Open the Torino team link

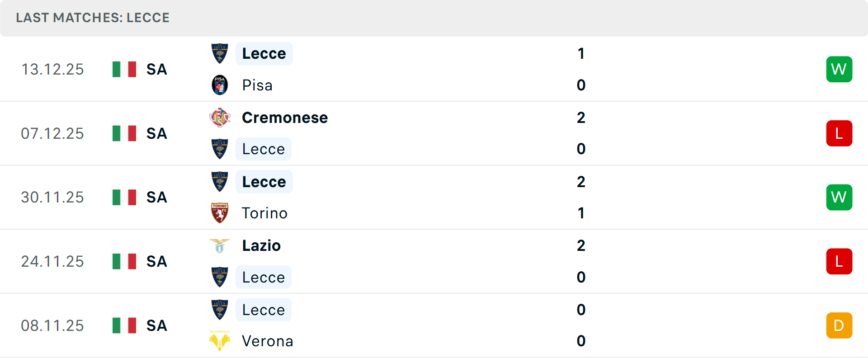[264, 213]
